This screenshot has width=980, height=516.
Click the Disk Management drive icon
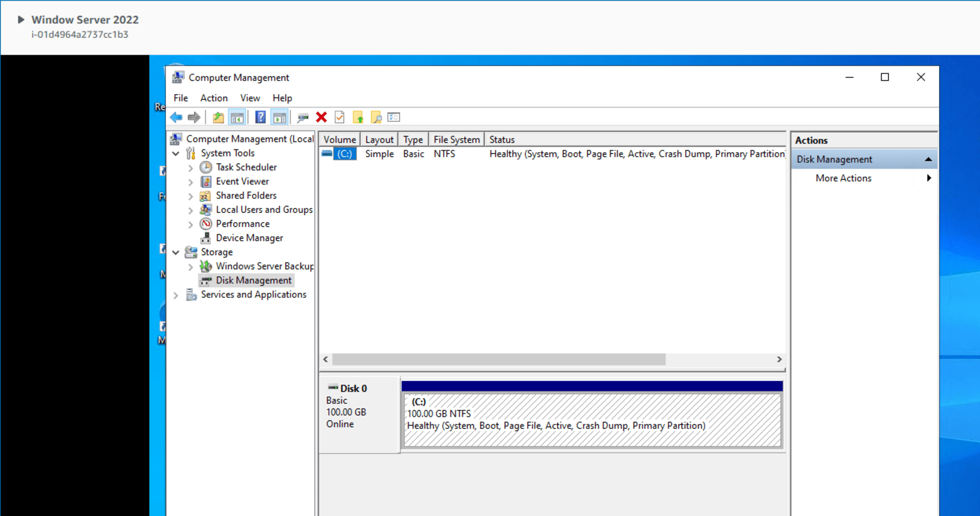click(206, 281)
